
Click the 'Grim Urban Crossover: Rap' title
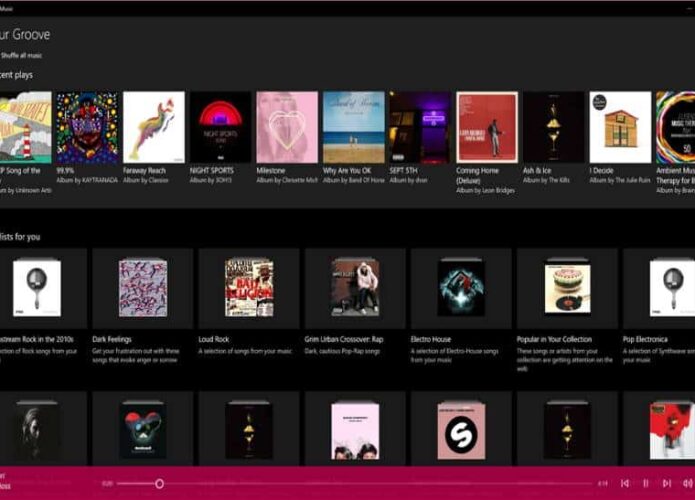click(344, 340)
